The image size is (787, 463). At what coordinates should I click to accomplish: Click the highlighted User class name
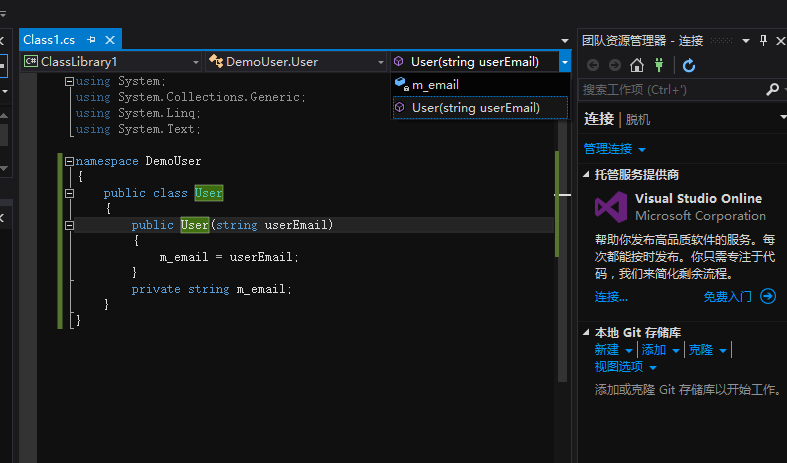tap(209, 193)
